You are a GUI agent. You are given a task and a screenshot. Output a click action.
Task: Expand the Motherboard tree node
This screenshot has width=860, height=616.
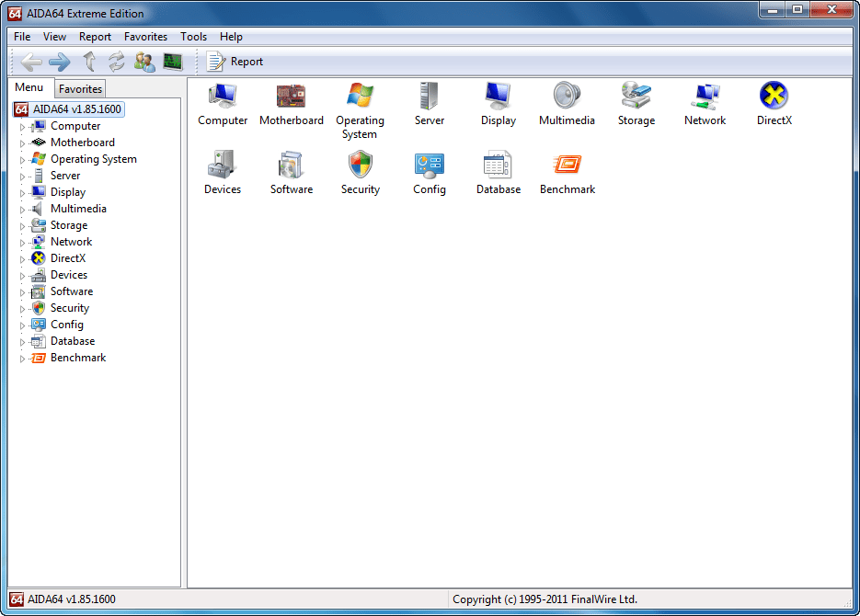tap(22, 142)
